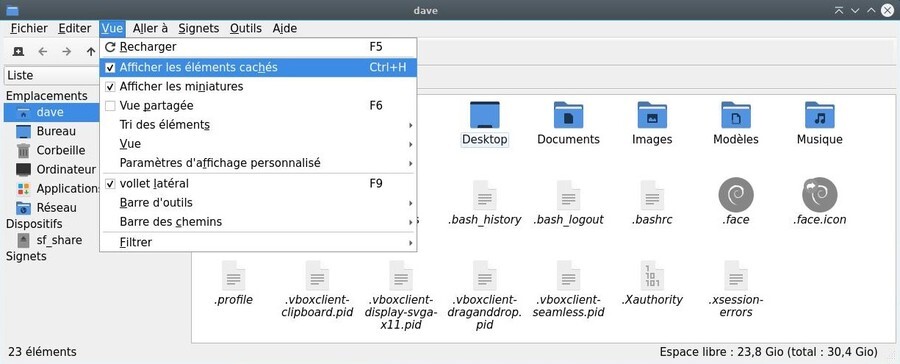900x364 pixels.
Task: Select the .Xauthority binary file icon
Action: tap(652, 275)
